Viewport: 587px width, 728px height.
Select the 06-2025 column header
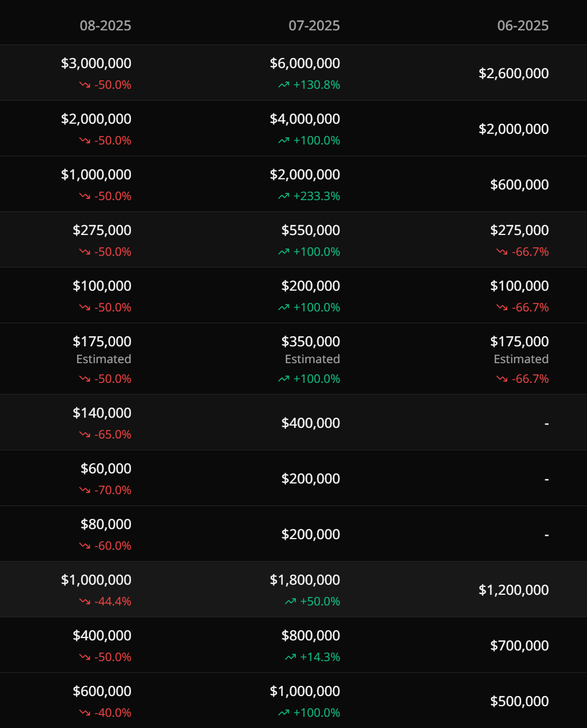point(522,25)
